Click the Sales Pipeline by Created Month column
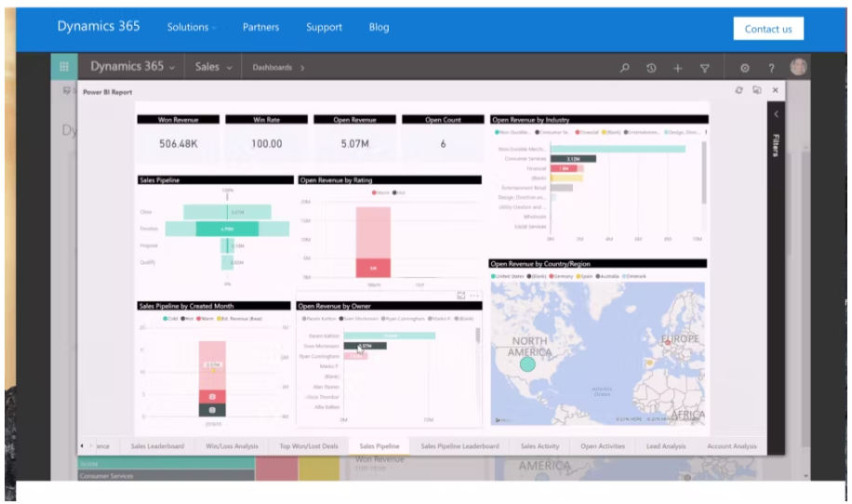The height and width of the screenshot is (504, 852). [212, 378]
